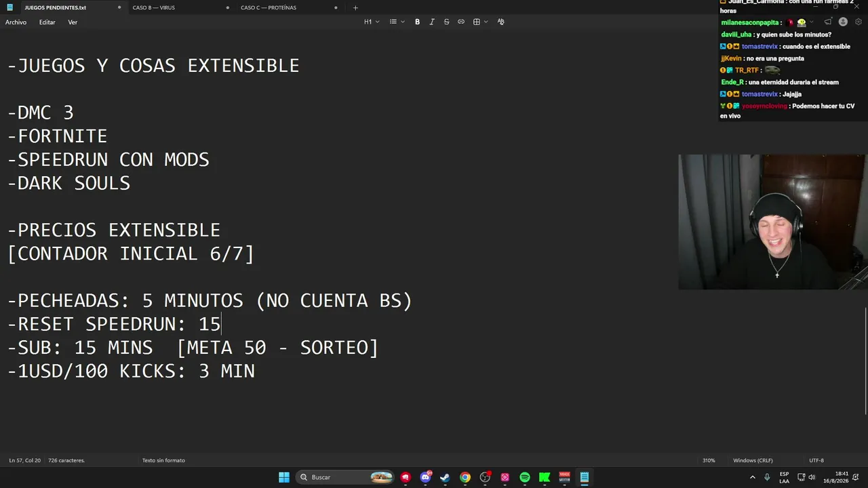Open the volume control in the tray
Screen dimensions: 868x488
(812, 477)
